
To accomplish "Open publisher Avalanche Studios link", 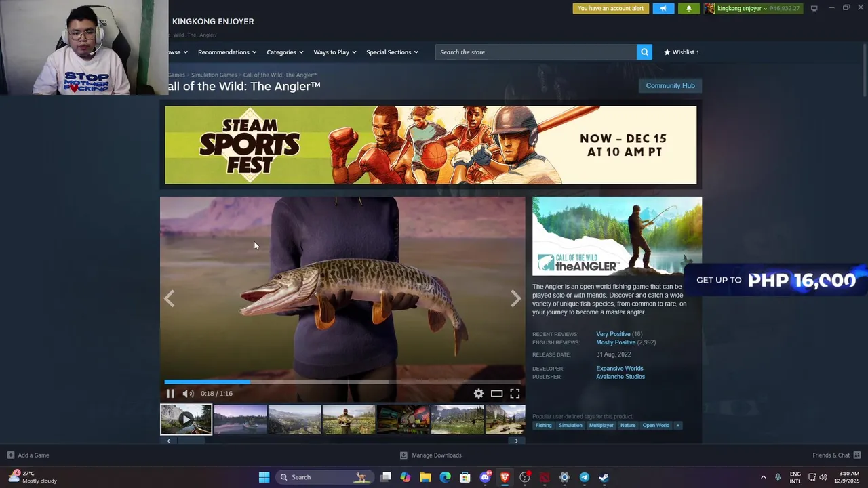I will pyautogui.click(x=620, y=377).
